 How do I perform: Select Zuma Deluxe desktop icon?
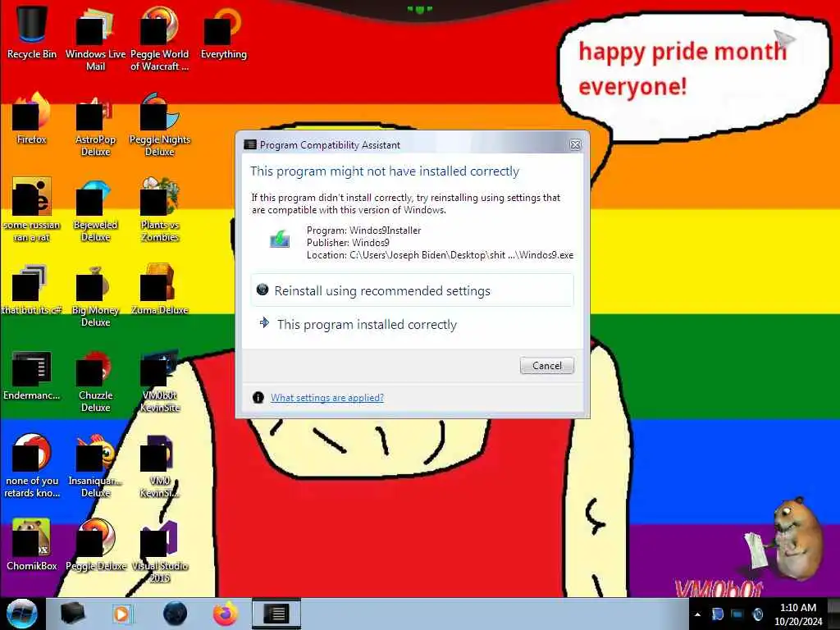pyautogui.click(x=160, y=289)
